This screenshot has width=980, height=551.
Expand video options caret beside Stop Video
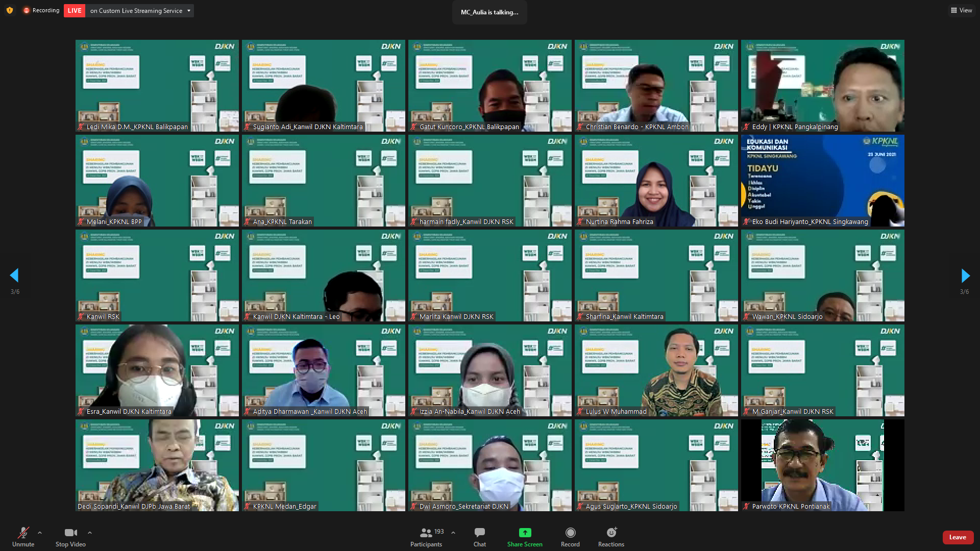click(x=90, y=533)
